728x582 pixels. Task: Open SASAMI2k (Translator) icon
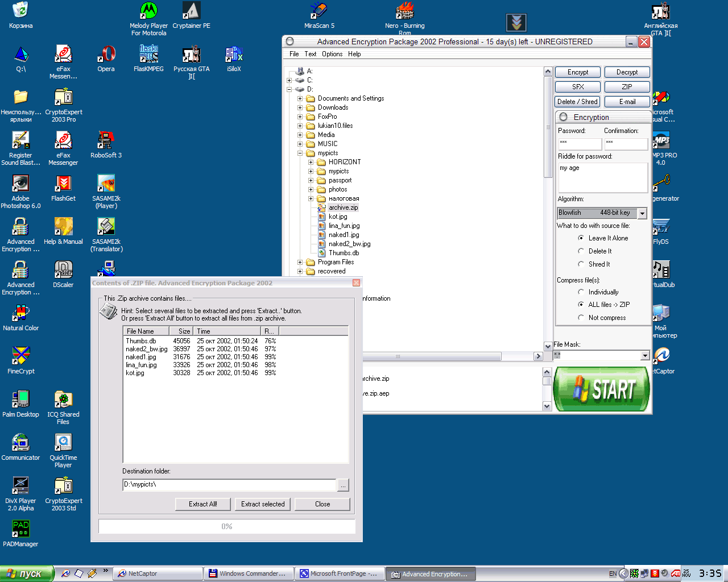106,235
